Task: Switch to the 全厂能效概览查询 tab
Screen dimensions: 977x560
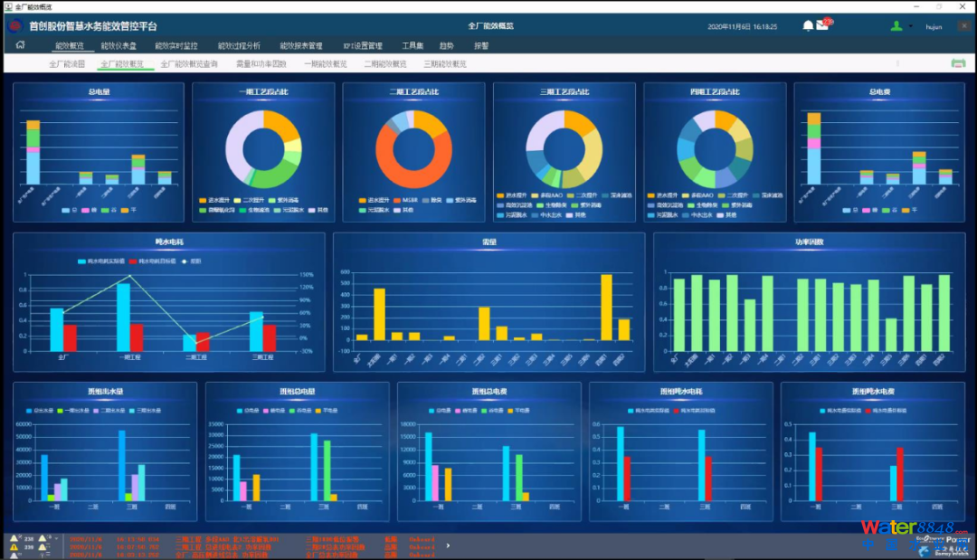Action: [x=188, y=64]
